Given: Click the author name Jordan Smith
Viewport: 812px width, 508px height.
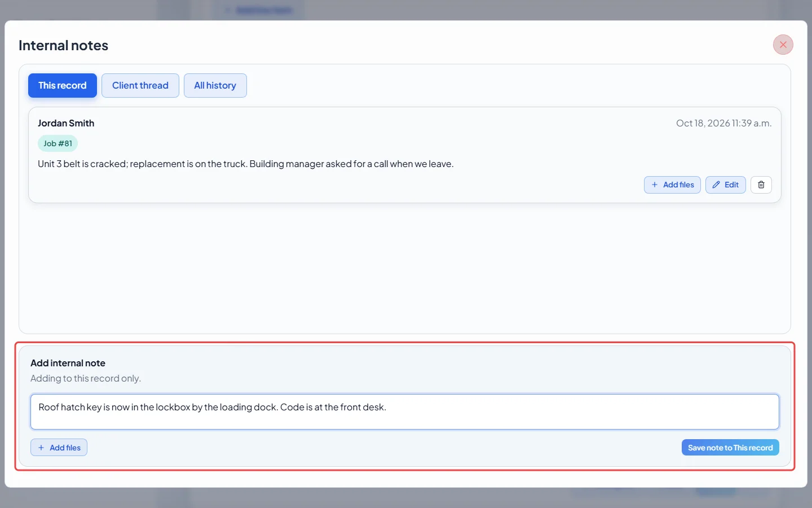Looking at the screenshot, I should (x=66, y=123).
